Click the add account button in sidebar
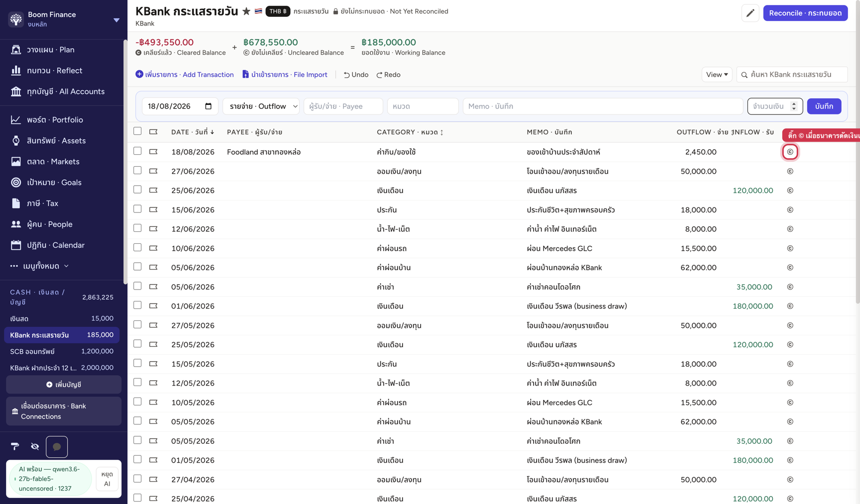Image resolution: width=860 pixels, height=504 pixels. [64, 385]
